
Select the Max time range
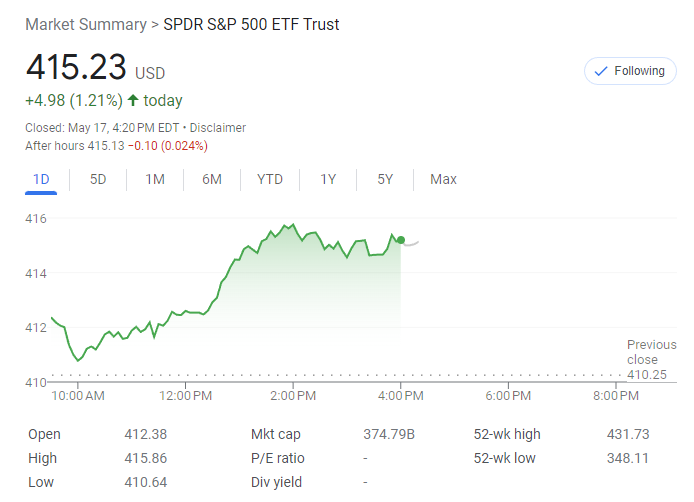[443, 179]
